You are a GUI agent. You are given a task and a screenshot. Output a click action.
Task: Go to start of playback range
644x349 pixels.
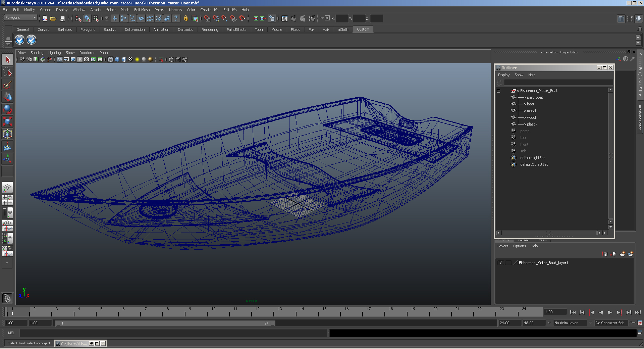coord(573,312)
